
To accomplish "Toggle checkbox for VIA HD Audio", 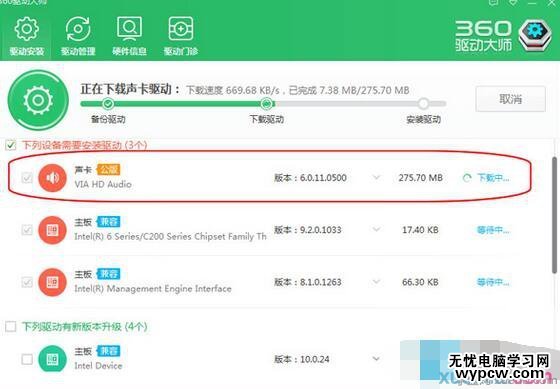I will tap(27, 178).
